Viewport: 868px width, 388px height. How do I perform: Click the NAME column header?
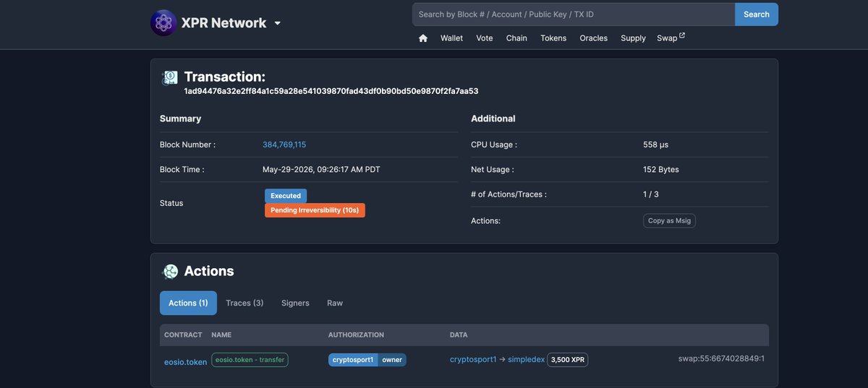pos(221,335)
